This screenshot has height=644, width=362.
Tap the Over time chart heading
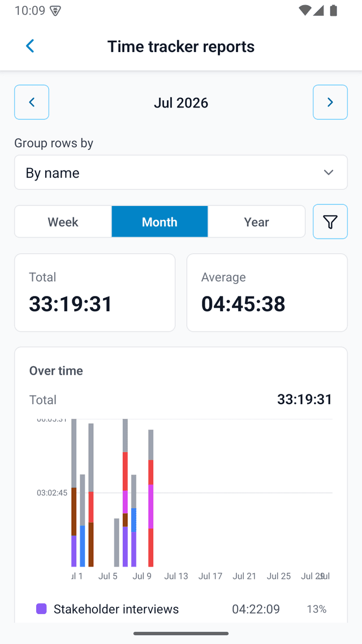(x=56, y=371)
